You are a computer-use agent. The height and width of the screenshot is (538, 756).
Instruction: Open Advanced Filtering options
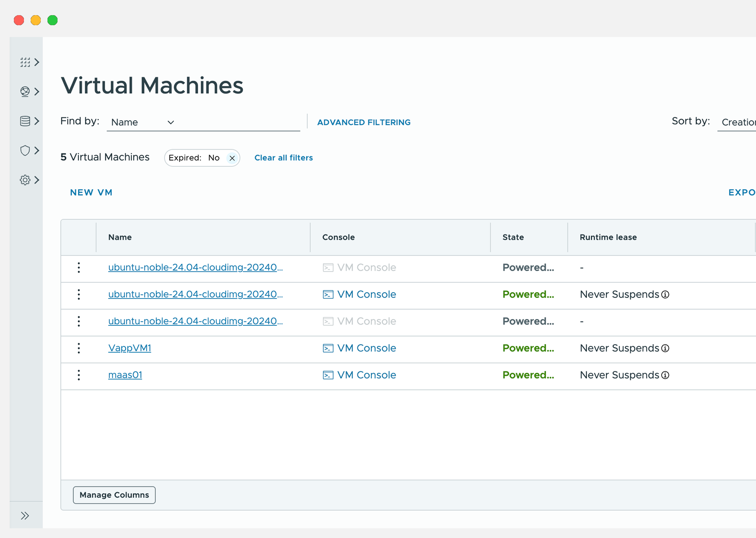click(x=364, y=122)
